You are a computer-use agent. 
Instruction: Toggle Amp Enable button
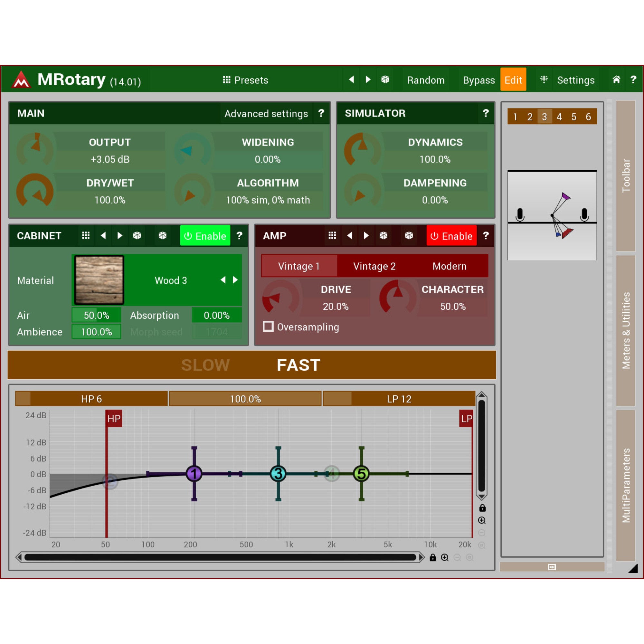(x=452, y=236)
